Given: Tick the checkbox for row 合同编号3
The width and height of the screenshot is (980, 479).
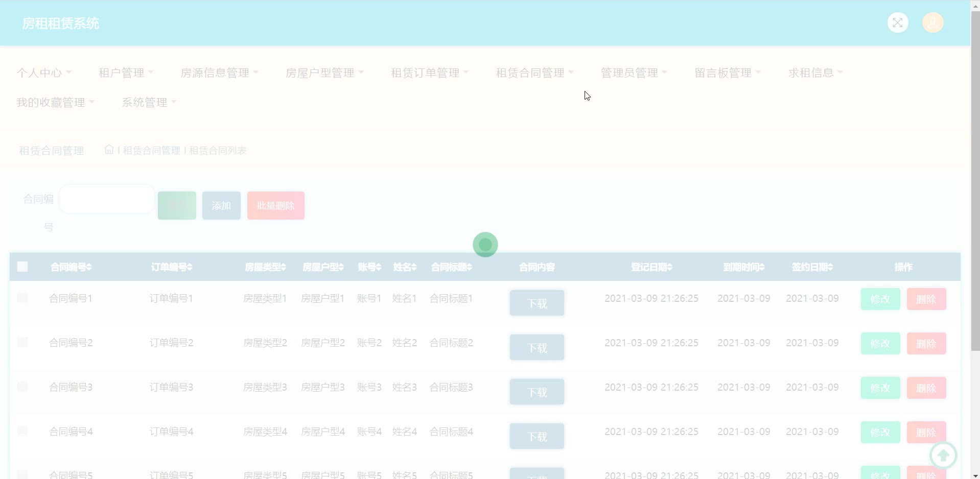Looking at the screenshot, I should click(x=22, y=387).
